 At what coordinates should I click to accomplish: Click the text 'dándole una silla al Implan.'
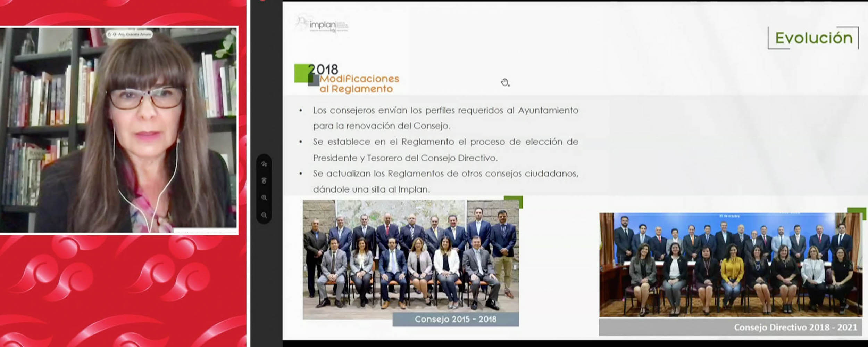tap(371, 189)
